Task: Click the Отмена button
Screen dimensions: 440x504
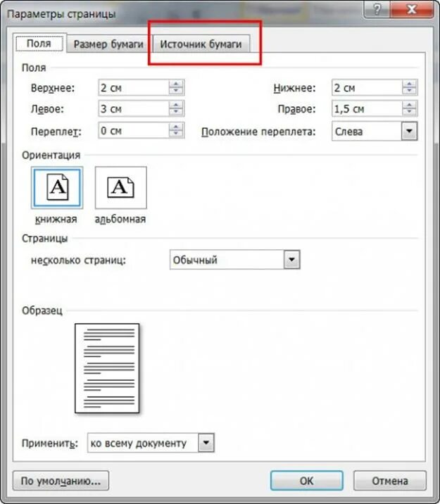Action: (x=390, y=481)
